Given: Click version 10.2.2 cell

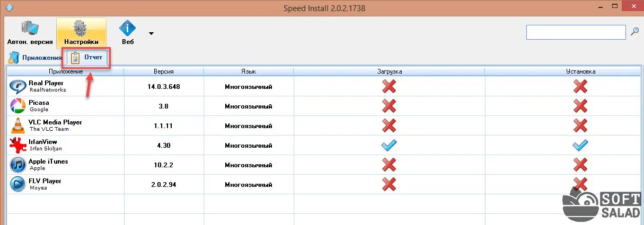Looking at the screenshot, I should (164, 165).
